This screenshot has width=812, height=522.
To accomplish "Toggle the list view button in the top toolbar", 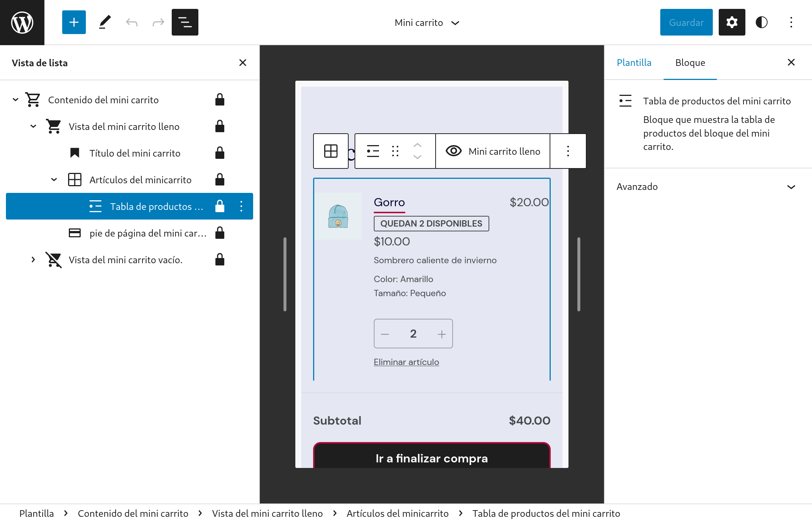I will point(185,22).
